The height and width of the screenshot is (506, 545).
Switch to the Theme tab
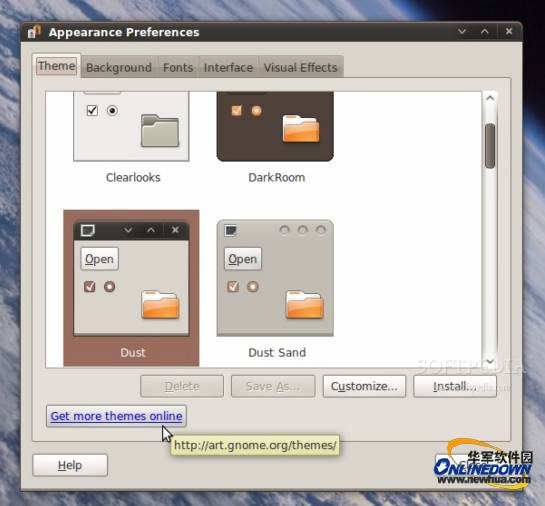57,66
